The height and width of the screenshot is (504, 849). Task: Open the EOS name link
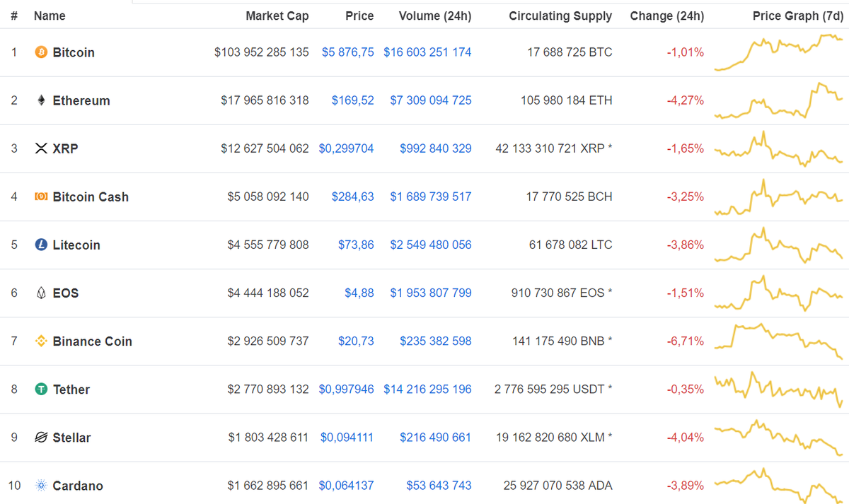click(x=66, y=293)
